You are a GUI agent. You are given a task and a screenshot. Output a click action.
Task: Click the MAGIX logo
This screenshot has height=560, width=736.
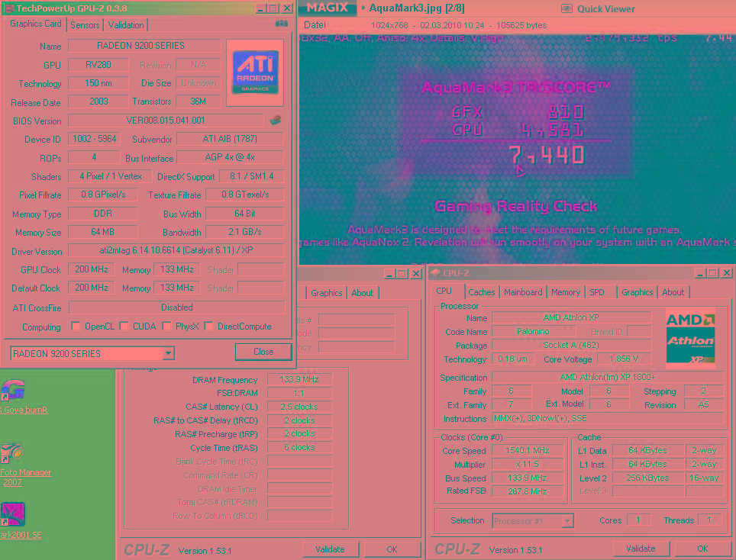(x=328, y=8)
